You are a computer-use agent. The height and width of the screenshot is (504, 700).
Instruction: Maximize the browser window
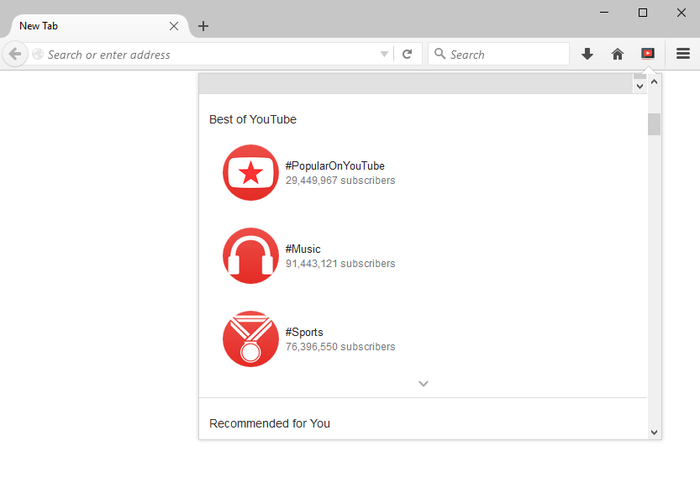[642, 12]
